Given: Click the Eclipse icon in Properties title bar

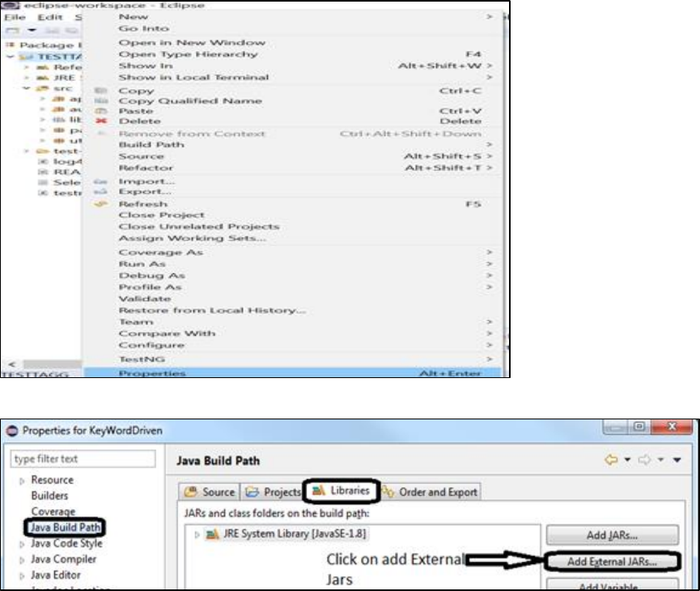Looking at the screenshot, I should pos(12,431).
